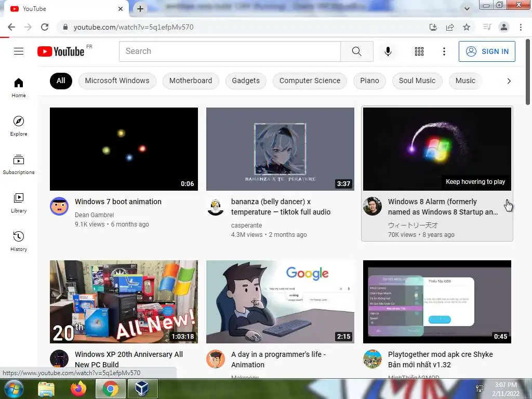Open YouTube settings three-dot menu
The image size is (532, 399).
tap(444, 51)
